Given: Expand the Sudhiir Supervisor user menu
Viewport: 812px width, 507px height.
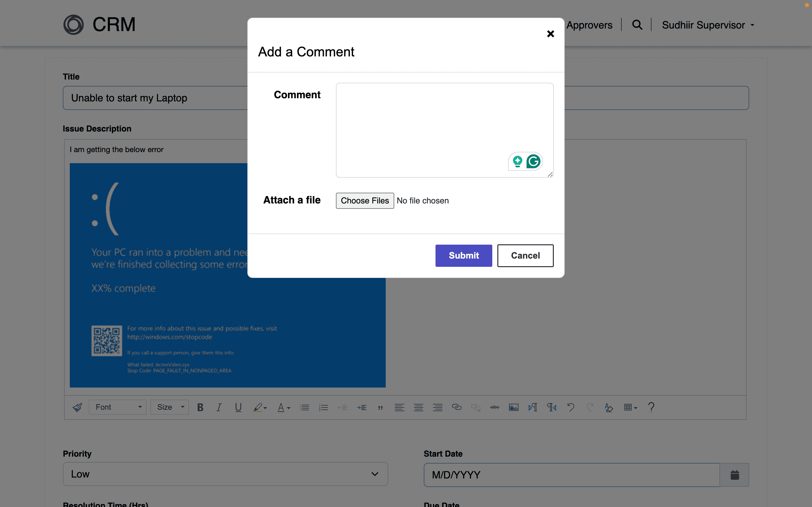Looking at the screenshot, I should [x=708, y=25].
